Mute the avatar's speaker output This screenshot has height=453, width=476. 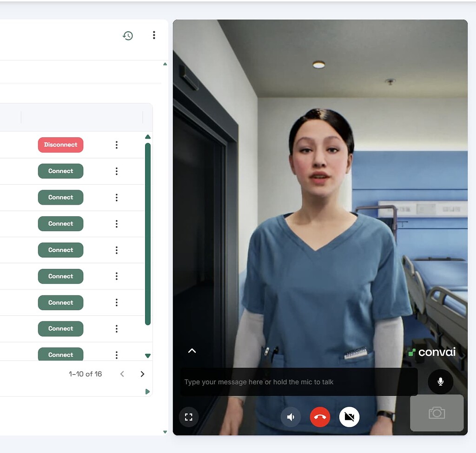coord(291,417)
